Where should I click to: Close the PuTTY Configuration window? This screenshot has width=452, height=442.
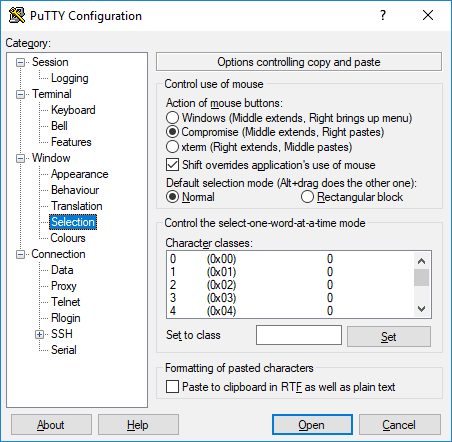tap(428, 15)
